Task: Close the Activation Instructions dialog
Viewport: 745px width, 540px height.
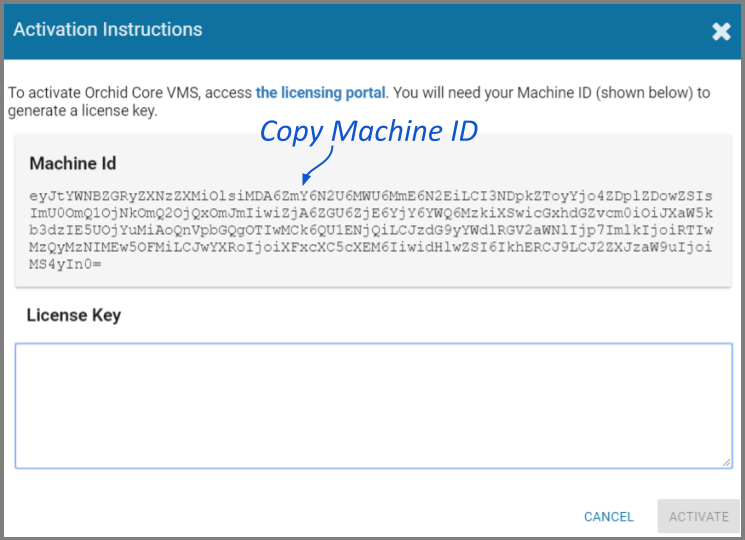Action: 721,31
